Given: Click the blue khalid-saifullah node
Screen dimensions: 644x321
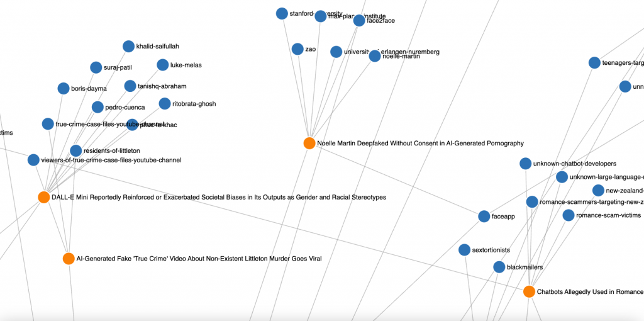Looking at the screenshot, I should point(128,46).
